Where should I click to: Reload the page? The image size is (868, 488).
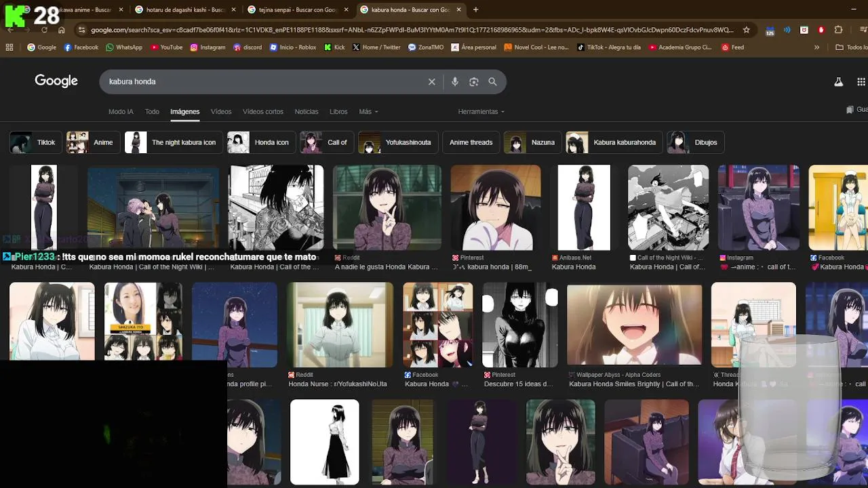click(x=44, y=30)
